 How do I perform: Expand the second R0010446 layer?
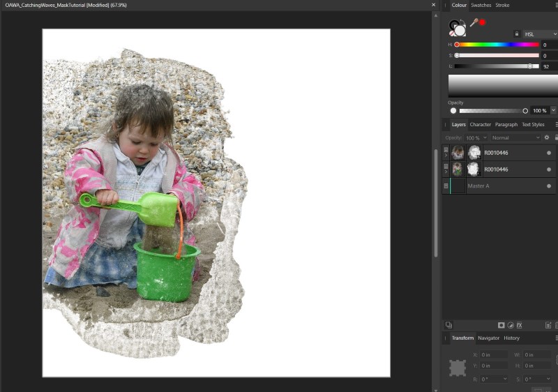[446, 172]
